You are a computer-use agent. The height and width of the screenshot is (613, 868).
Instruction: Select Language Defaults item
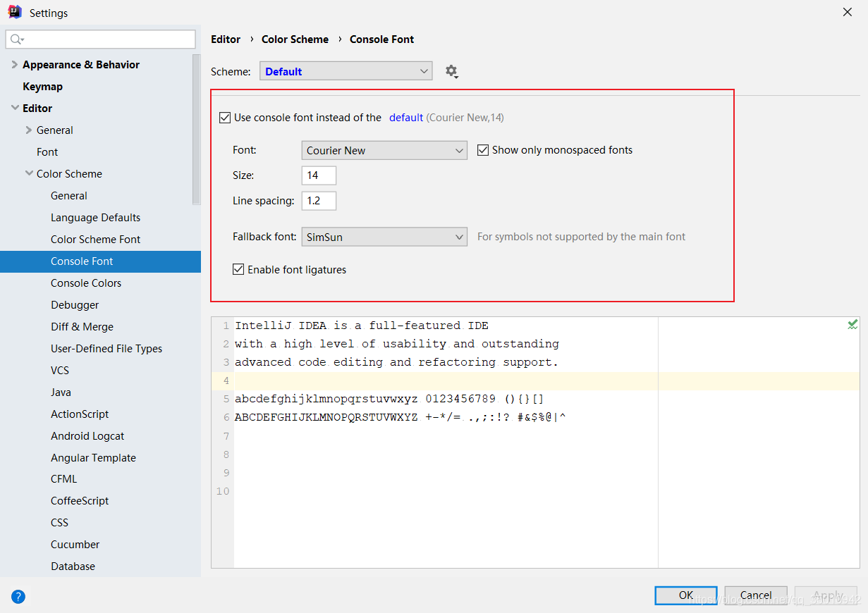tap(95, 218)
